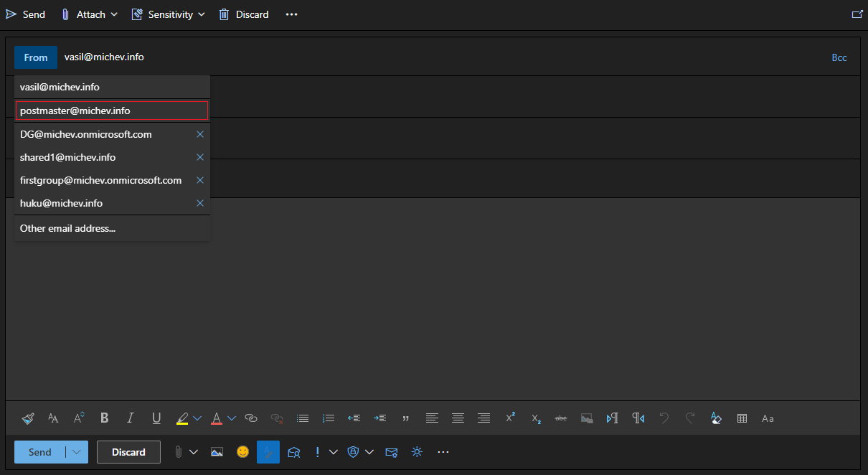Apply quote formatting
868x475 pixels.
tap(406, 418)
